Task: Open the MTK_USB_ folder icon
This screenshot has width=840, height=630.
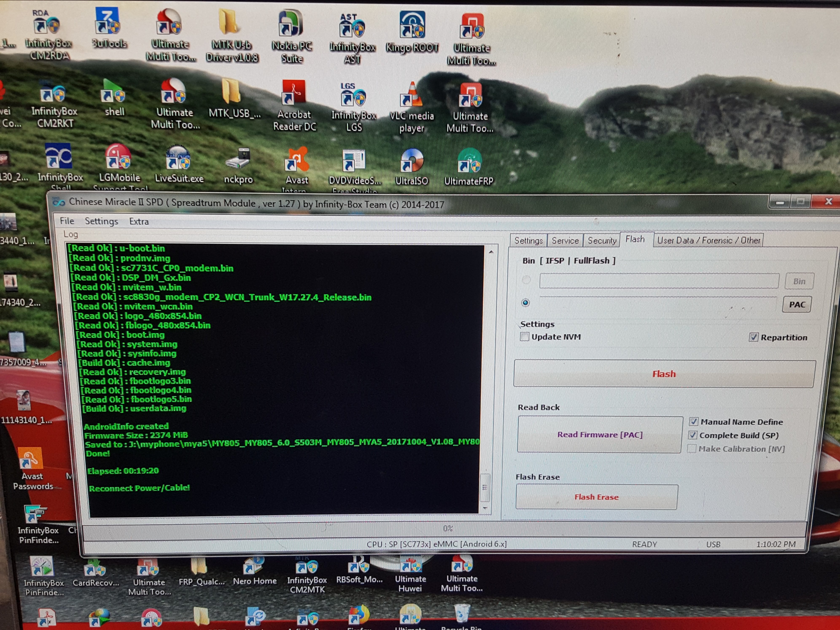Action: (x=234, y=99)
